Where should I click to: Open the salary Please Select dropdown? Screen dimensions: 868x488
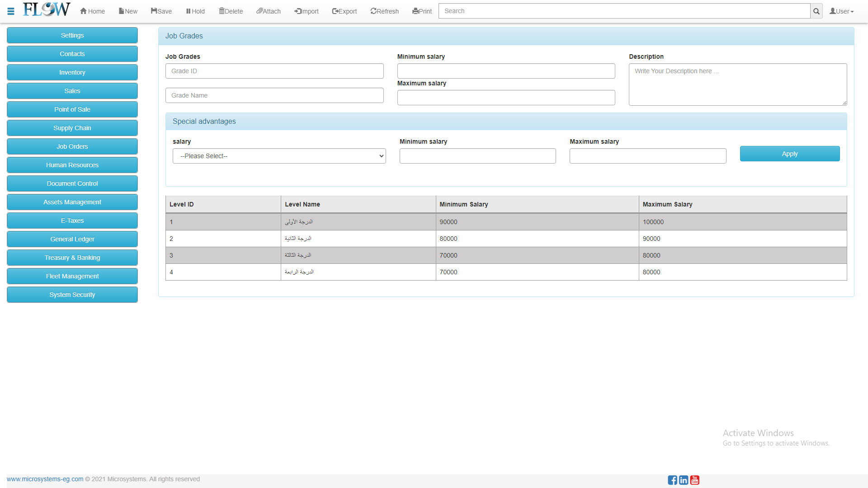pyautogui.click(x=279, y=156)
